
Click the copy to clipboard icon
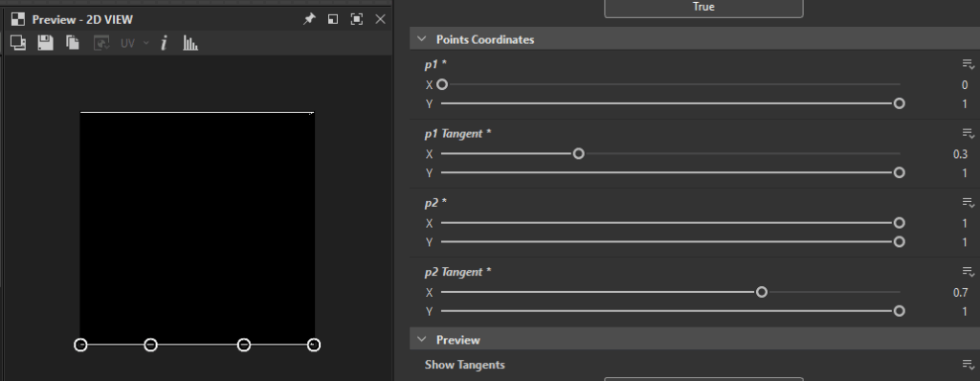click(x=73, y=42)
